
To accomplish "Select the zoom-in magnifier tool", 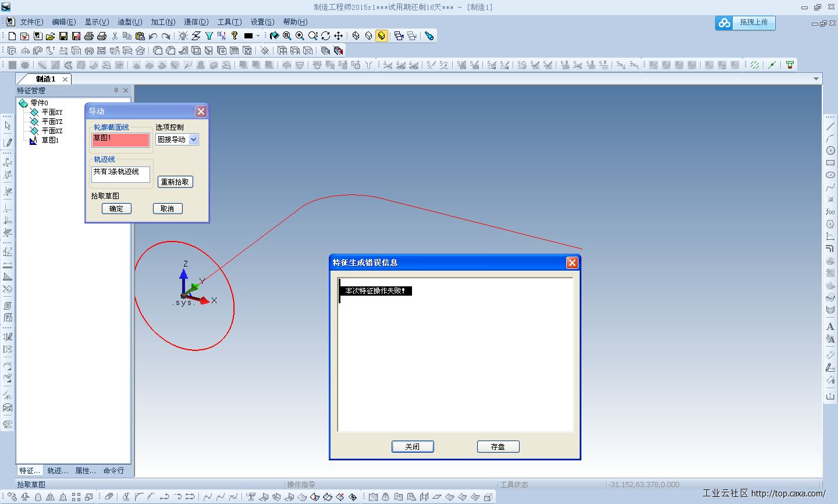I will [x=300, y=36].
